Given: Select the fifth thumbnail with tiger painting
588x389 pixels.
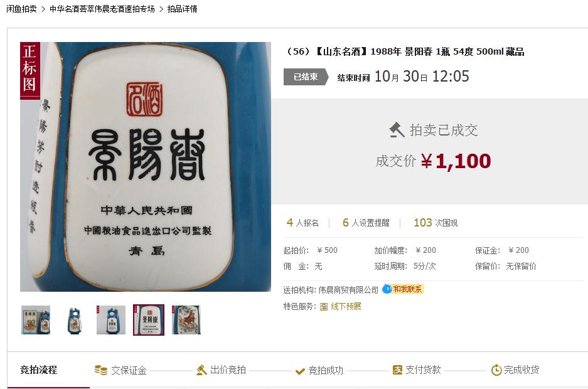Looking at the screenshot, I should (186, 319).
